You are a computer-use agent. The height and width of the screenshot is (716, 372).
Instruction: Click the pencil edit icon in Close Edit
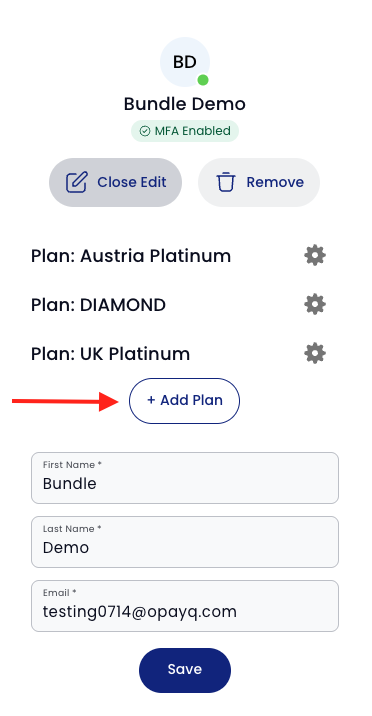coord(76,182)
